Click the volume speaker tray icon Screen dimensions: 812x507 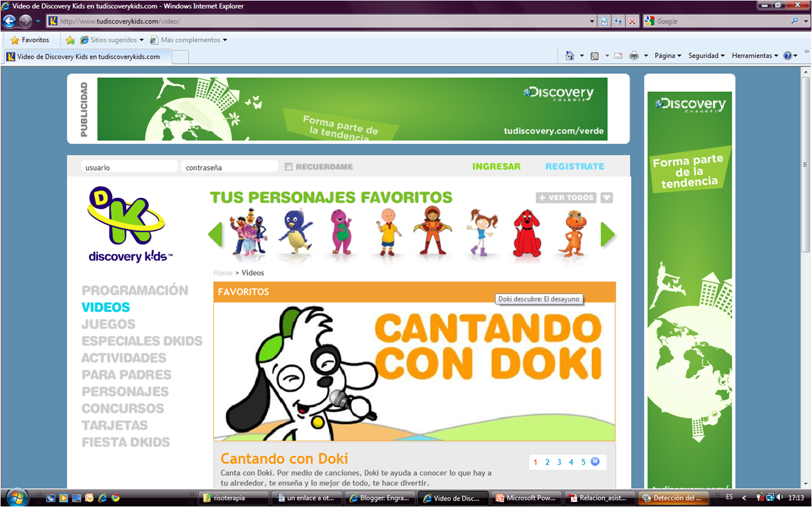pyautogui.click(x=780, y=498)
